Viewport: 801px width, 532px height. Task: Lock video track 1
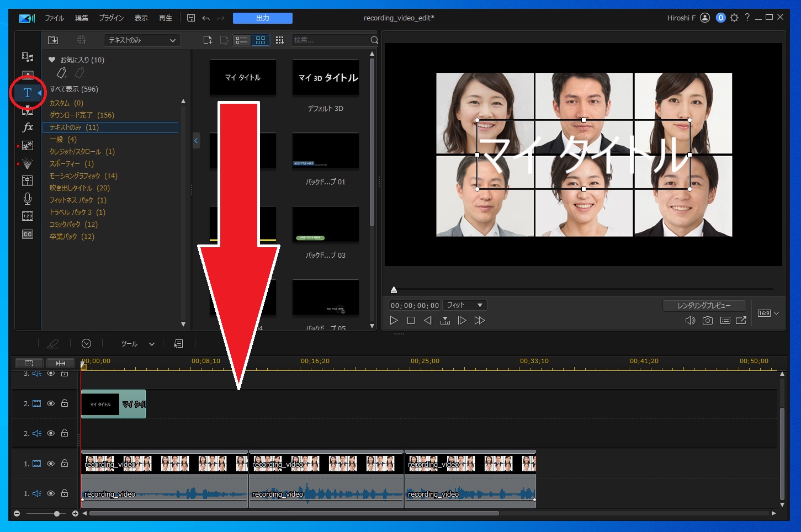[65, 464]
